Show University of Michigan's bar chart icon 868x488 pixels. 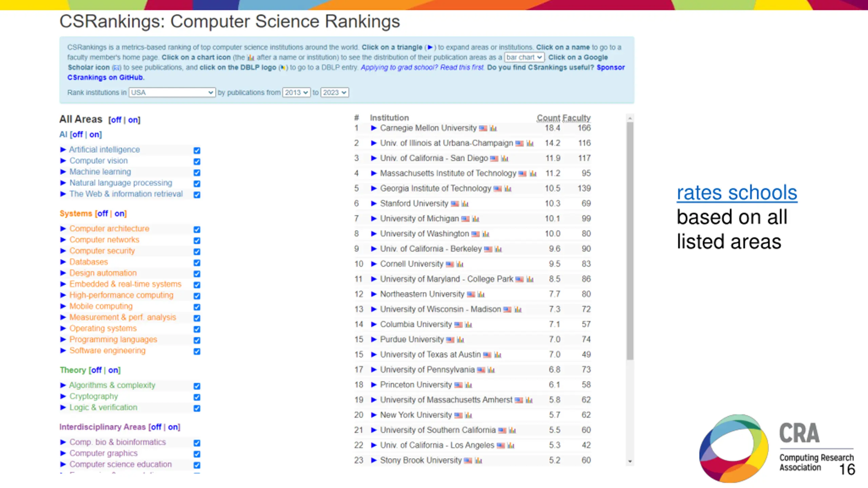click(475, 219)
